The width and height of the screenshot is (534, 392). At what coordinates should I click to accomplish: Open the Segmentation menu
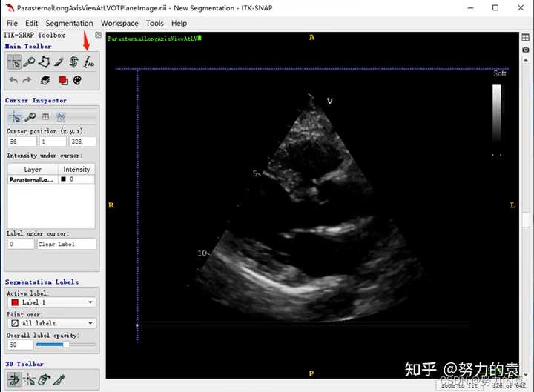click(x=69, y=24)
